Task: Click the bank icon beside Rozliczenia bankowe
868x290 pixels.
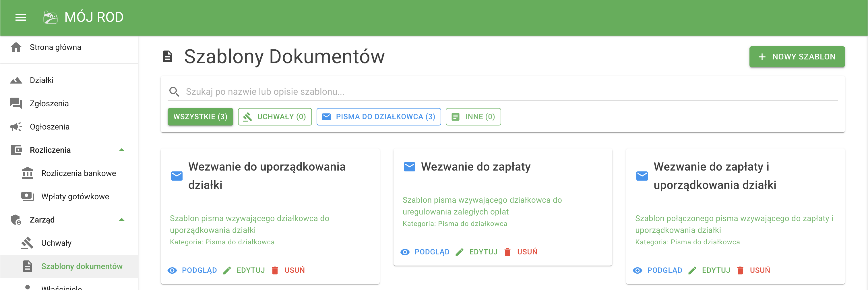Action: pyautogui.click(x=28, y=173)
